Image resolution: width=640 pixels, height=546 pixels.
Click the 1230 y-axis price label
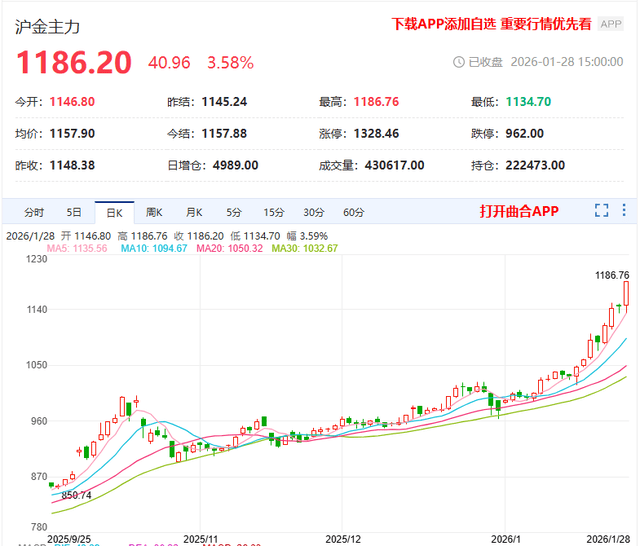(x=37, y=259)
